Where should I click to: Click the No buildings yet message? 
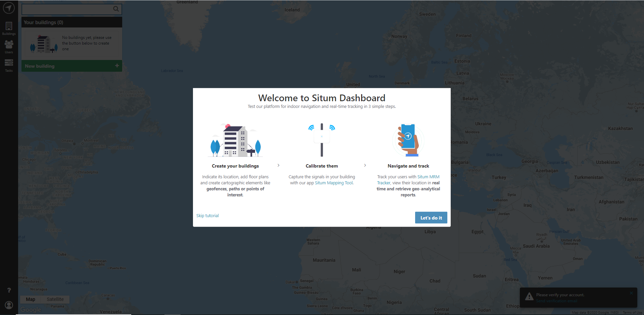87,43
